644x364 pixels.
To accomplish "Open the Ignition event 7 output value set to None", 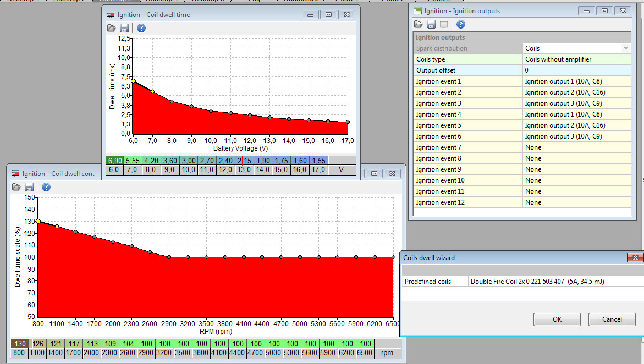I will (576, 147).
